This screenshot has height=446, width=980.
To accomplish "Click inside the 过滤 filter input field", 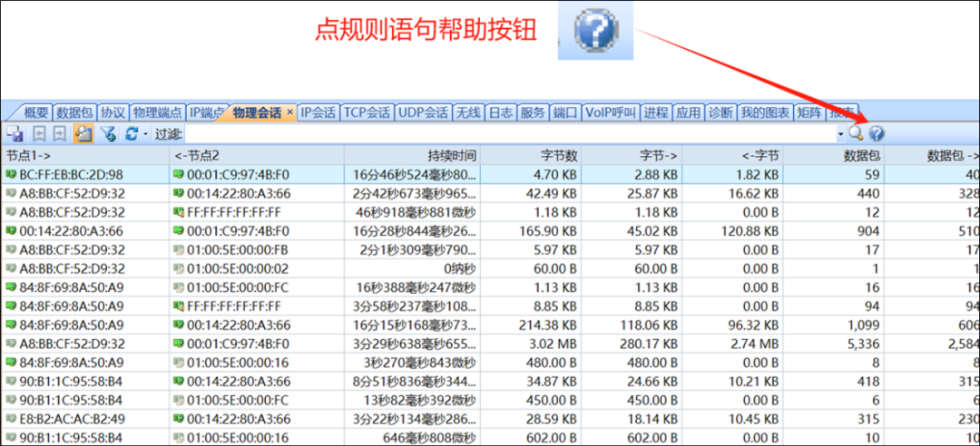I will pos(511,133).
